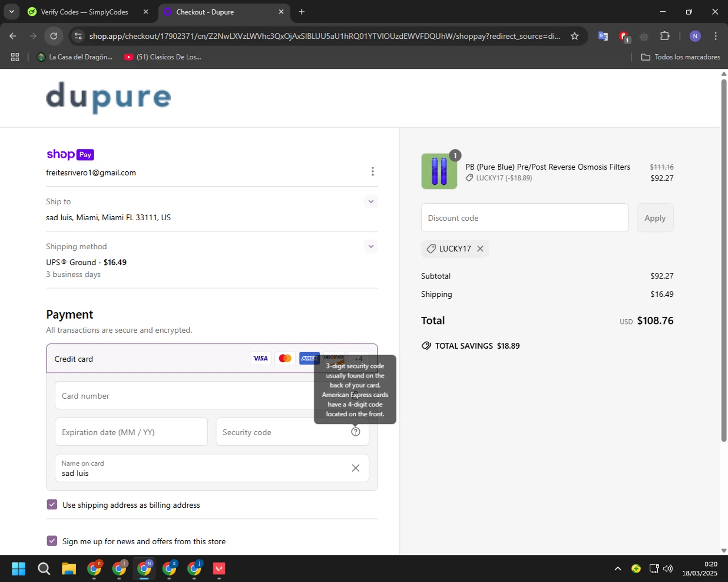Open Windows taskbar Search
Image resolution: width=728 pixels, height=582 pixels.
click(44, 568)
